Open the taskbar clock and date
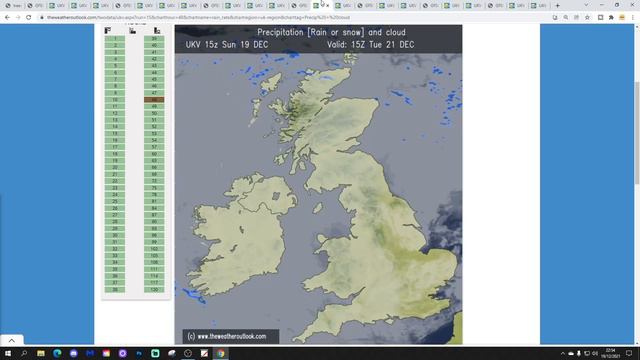This screenshot has height=360, width=640. click(x=611, y=353)
